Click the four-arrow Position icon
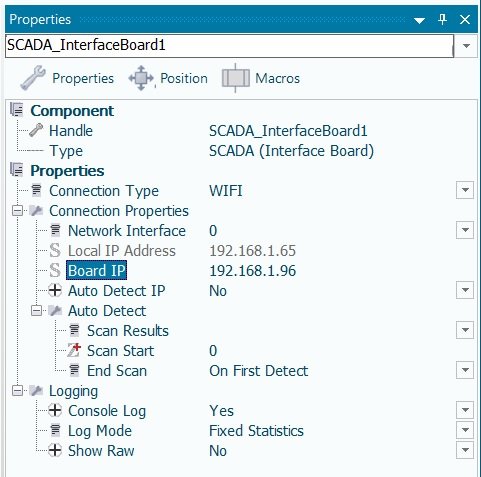Screen dimensions: 481x477 pyautogui.click(x=141, y=78)
